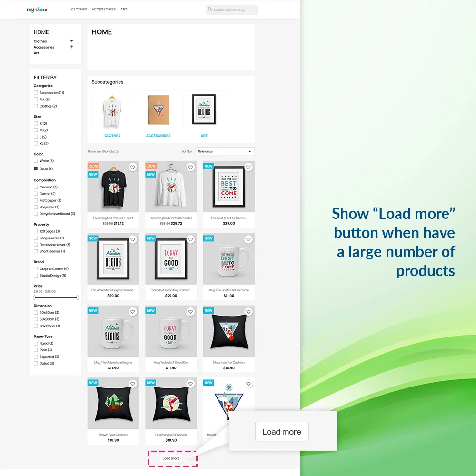Open the Accessories subcategory link
This screenshot has width=476, height=476.
click(158, 136)
